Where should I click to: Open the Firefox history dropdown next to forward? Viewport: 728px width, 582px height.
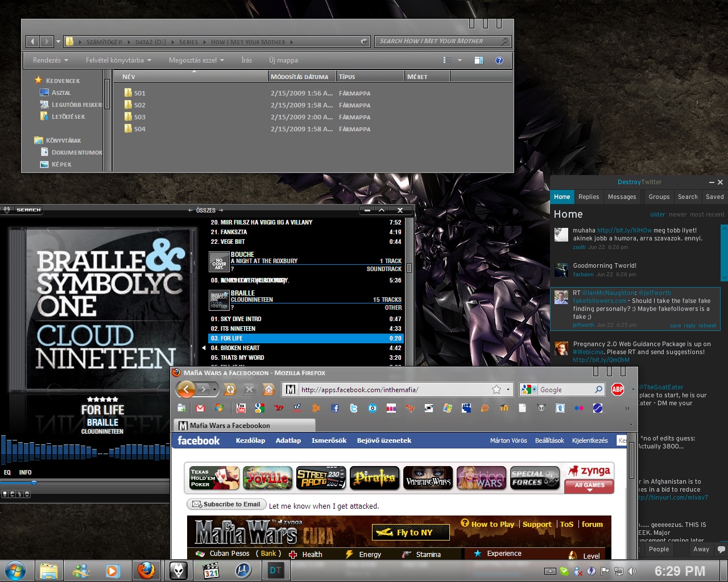coord(215,389)
